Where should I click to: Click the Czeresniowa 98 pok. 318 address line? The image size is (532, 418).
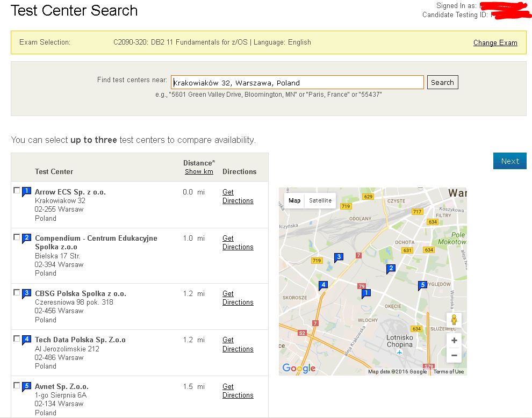pyautogui.click(x=74, y=302)
